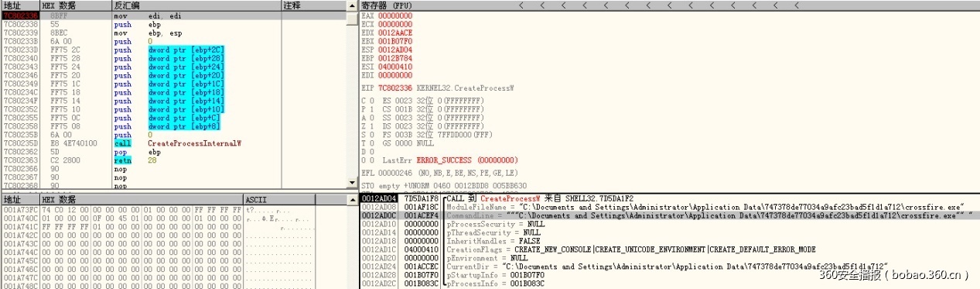Screen dimensions: 980x289
Task: Select the call CreateProcessInternalW instruction
Action: 174,143
